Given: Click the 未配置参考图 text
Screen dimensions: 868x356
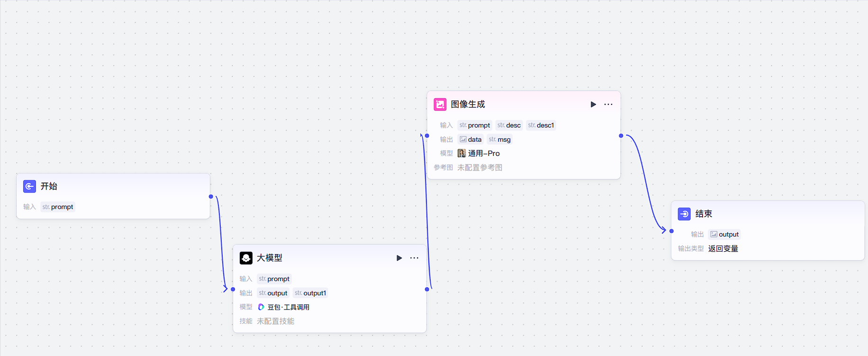Looking at the screenshot, I should point(480,167).
